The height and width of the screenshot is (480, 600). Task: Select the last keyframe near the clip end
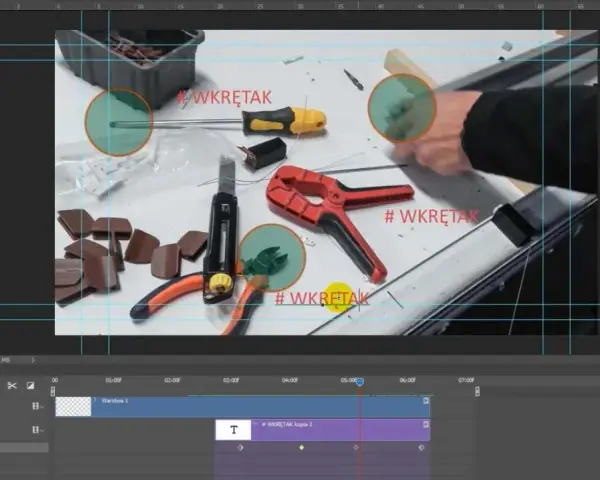tap(421, 447)
